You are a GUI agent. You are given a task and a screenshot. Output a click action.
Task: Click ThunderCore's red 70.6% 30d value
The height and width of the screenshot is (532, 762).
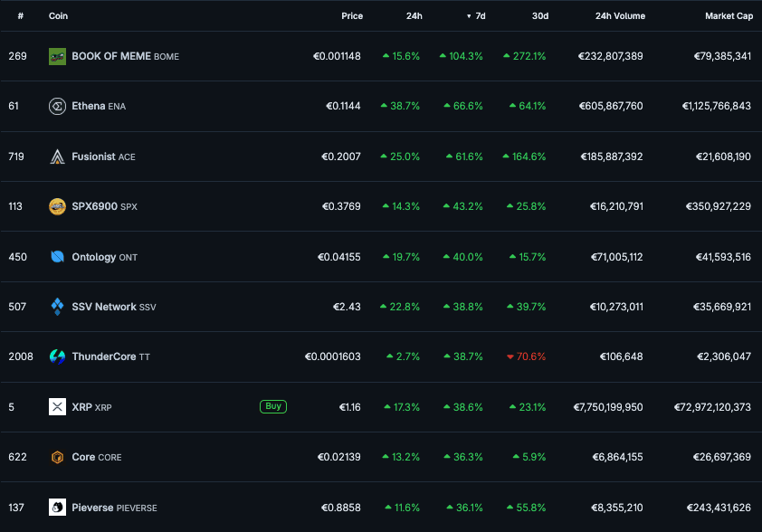pyautogui.click(x=527, y=356)
